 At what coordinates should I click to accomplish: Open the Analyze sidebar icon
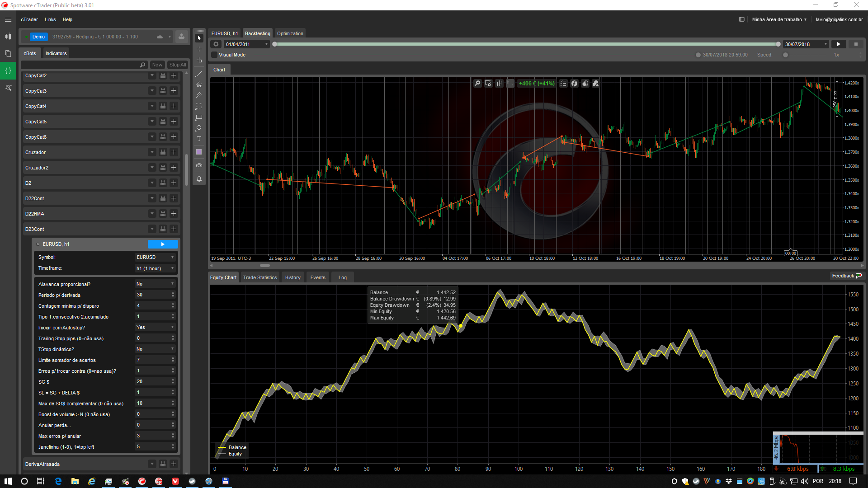click(x=8, y=88)
